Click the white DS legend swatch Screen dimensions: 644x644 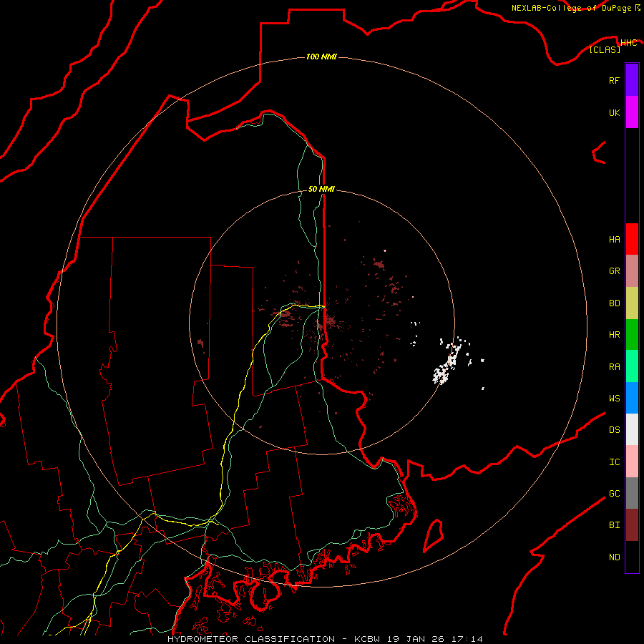point(632,429)
